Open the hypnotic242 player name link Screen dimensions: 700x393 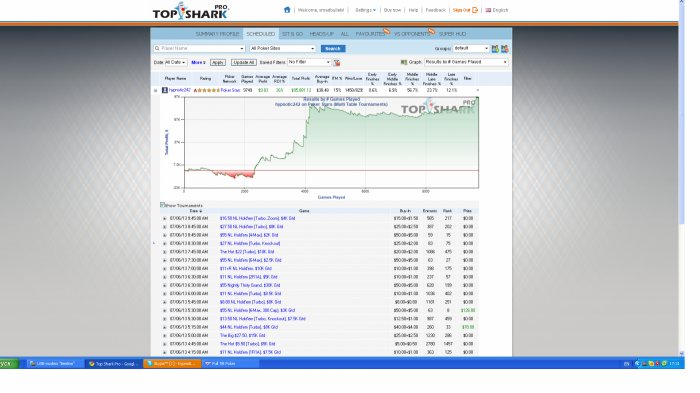[x=179, y=90]
